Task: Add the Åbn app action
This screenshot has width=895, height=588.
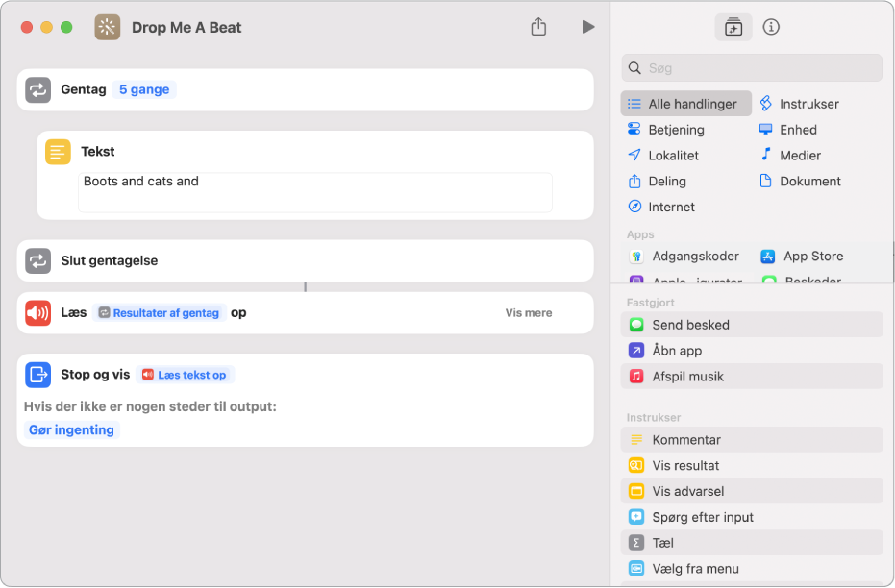Action: pos(752,350)
